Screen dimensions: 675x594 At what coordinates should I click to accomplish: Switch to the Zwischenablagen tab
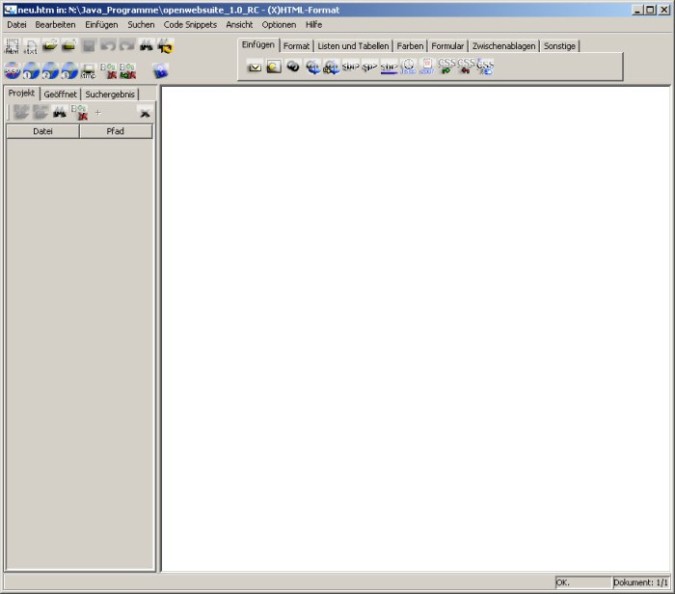pos(504,46)
